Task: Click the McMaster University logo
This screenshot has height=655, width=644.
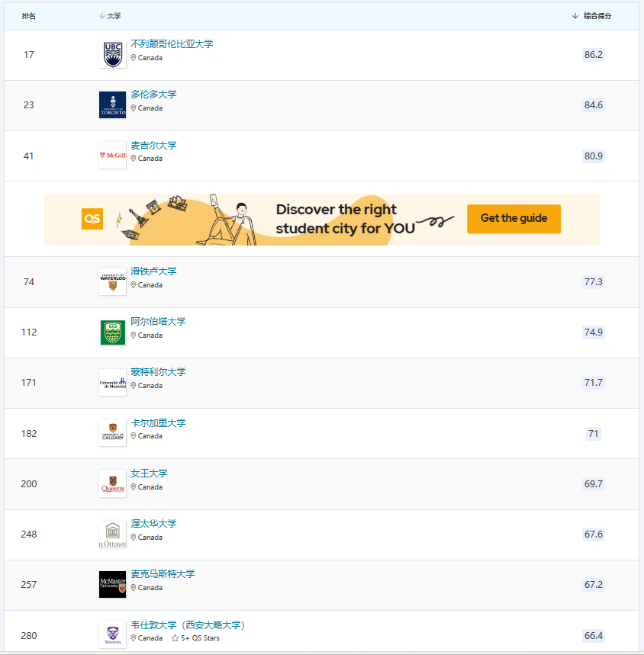Action: 112,584
